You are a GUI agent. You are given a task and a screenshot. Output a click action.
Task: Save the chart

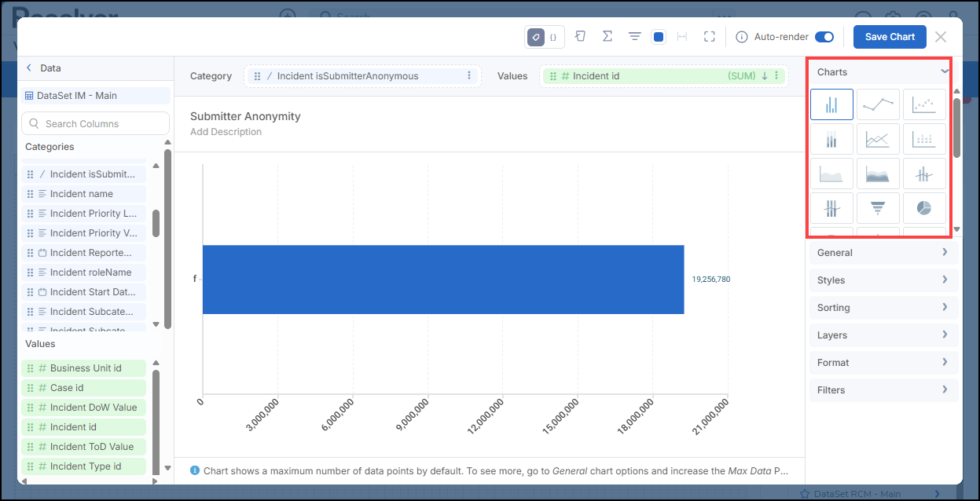[x=890, y=37]
